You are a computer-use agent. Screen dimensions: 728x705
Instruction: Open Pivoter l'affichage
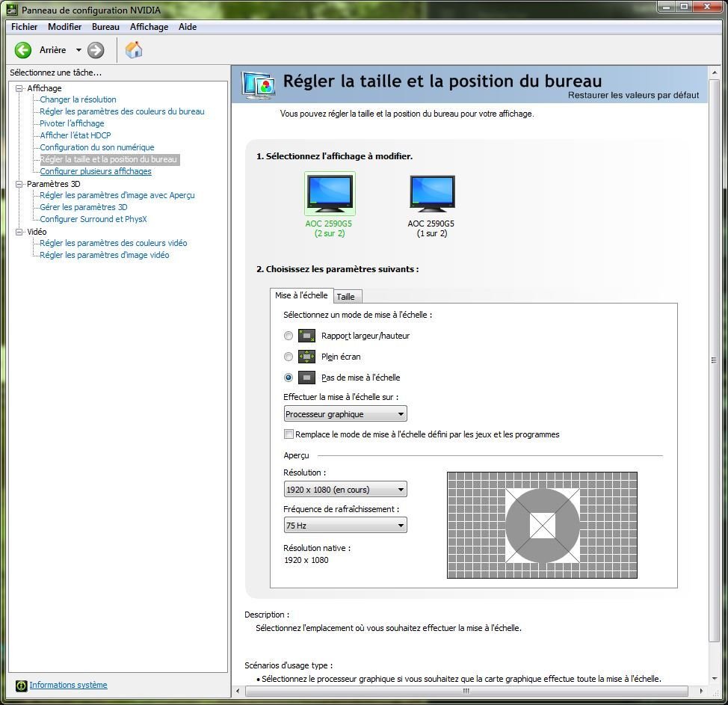point(72,123)
